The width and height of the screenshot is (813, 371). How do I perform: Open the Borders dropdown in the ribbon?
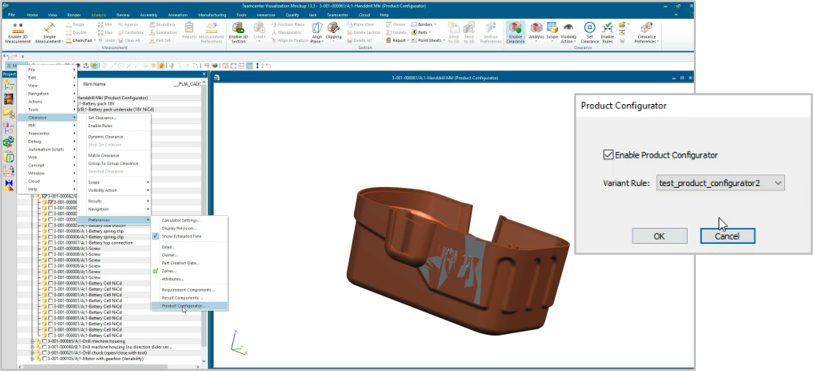click(424, 24)
